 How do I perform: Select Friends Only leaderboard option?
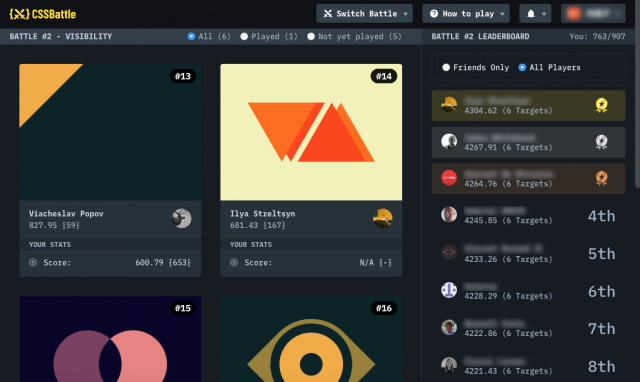(476, 67)
